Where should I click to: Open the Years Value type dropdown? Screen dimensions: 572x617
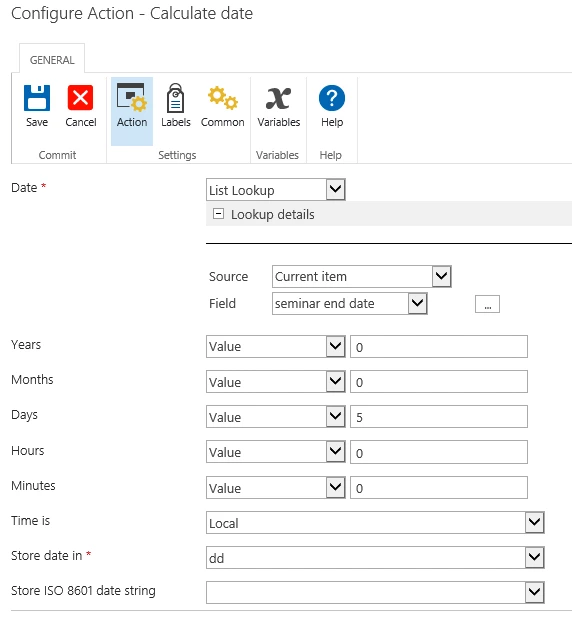point(276,346)
